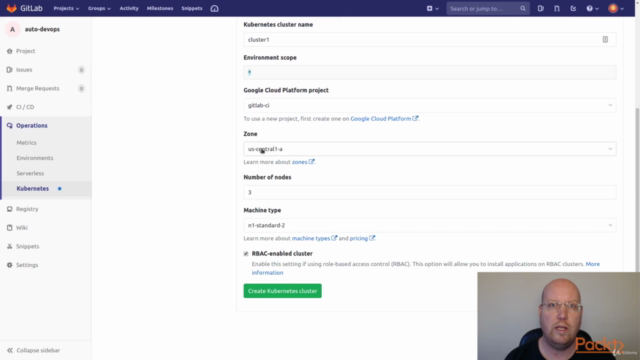640x360 pixels.
Task: Open the Google Cloud Platform project dropdown
Action: pos(430,105)
